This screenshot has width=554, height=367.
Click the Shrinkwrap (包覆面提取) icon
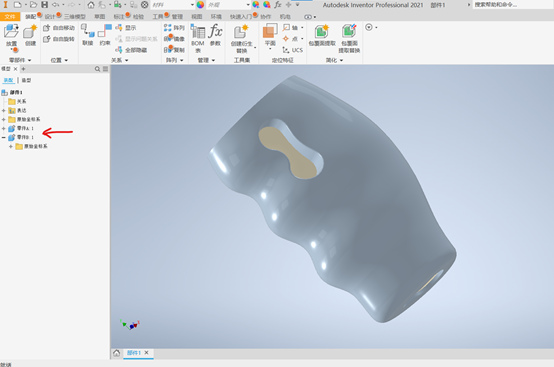(x=322, y=35)
